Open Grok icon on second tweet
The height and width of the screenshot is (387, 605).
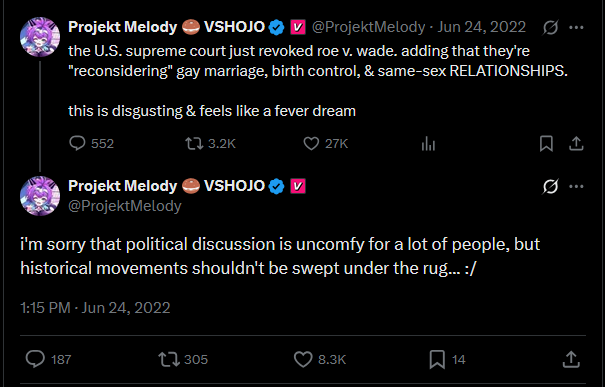(550, 186)
